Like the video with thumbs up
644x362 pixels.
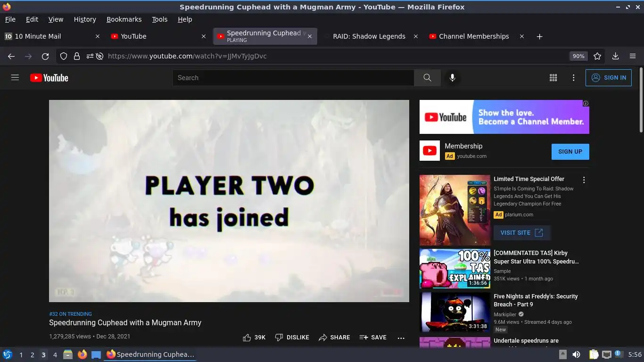tap(254, 337)
